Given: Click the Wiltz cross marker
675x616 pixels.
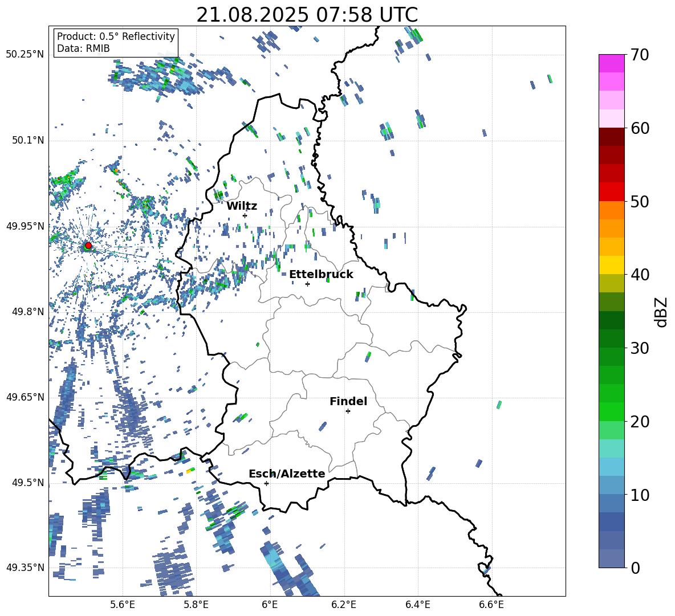Looking at the screenshot, I should (245, 215).
